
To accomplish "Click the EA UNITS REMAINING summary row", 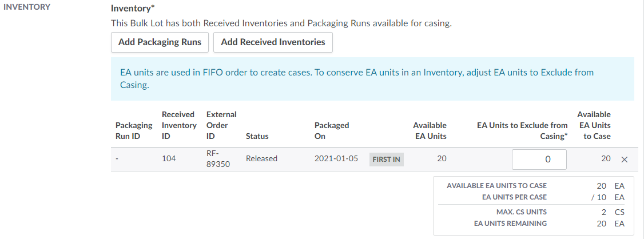I will [533, 224].
